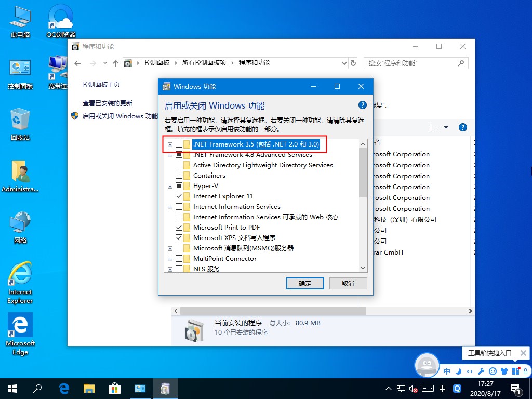Open QQ input method settings via wrench icon

click(481, 371)
